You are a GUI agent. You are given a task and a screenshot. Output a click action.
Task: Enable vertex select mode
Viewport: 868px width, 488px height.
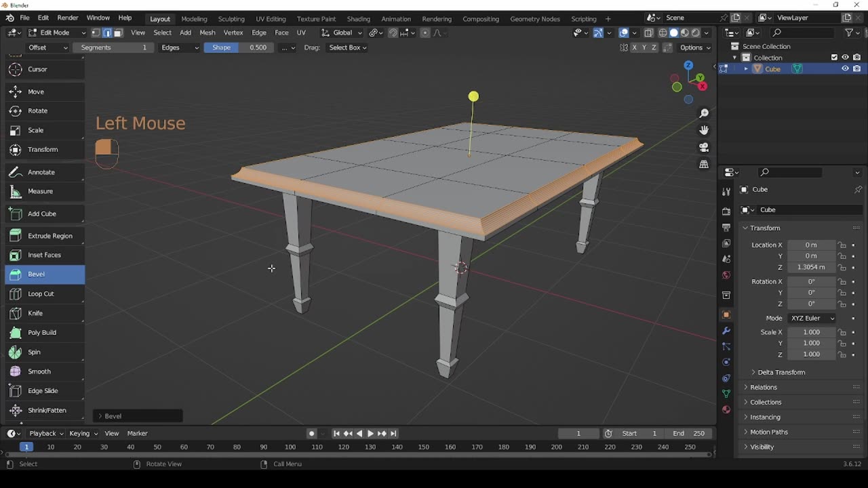click(96, 33)
